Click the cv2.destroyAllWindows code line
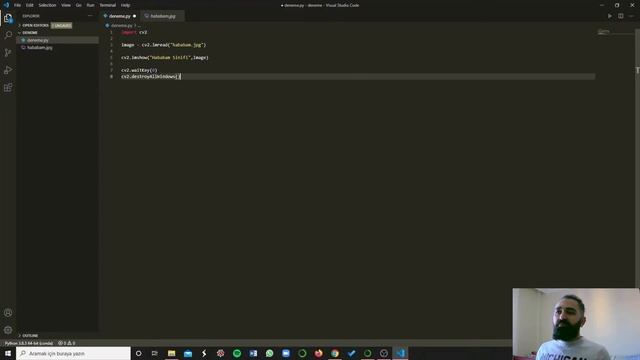 [x=151, y=76]
